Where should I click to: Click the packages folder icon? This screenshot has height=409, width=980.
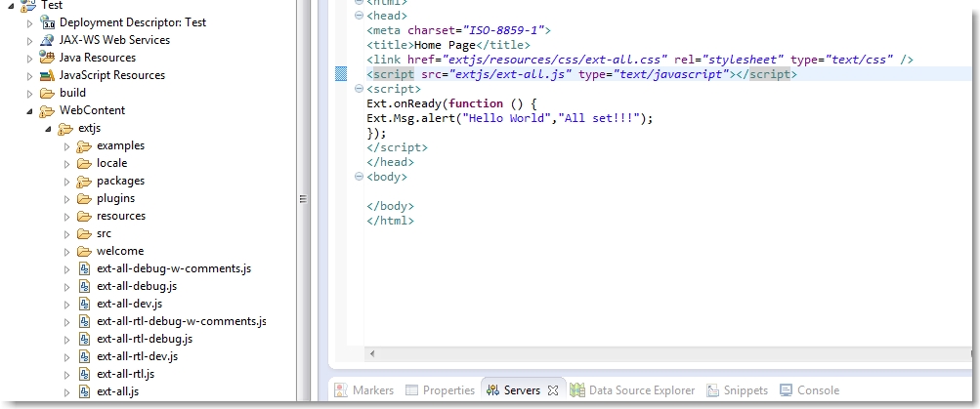coord(84,182)
